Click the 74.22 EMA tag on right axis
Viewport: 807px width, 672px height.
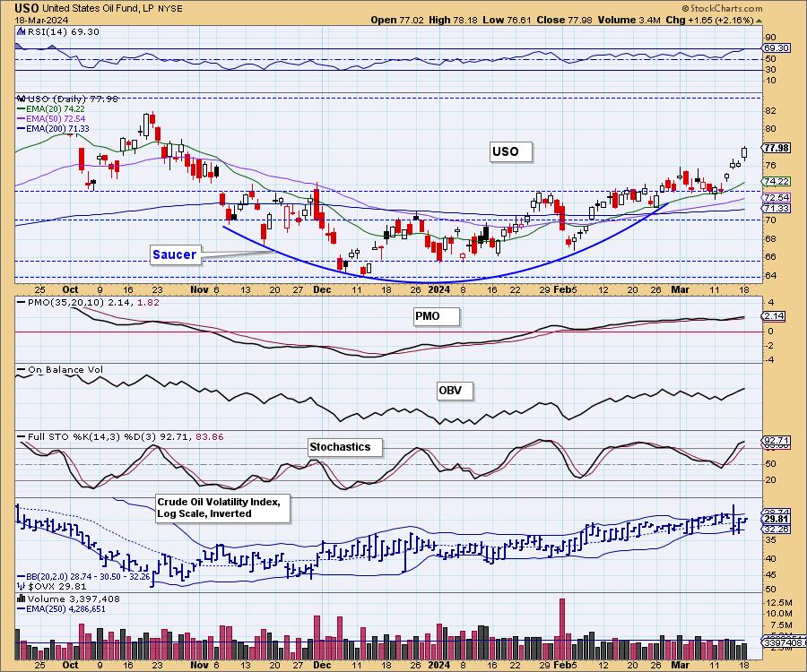tap(777, 182)
